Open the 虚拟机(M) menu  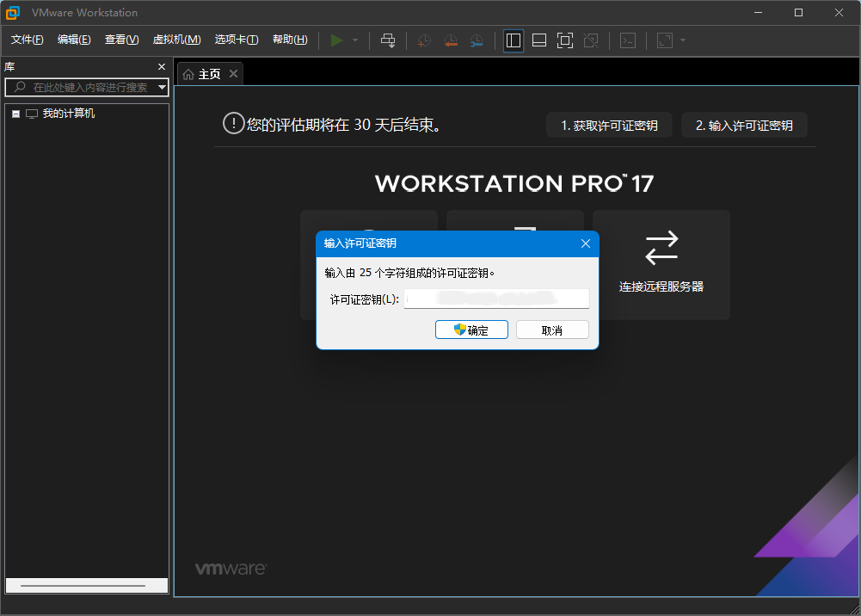[176, 39]
